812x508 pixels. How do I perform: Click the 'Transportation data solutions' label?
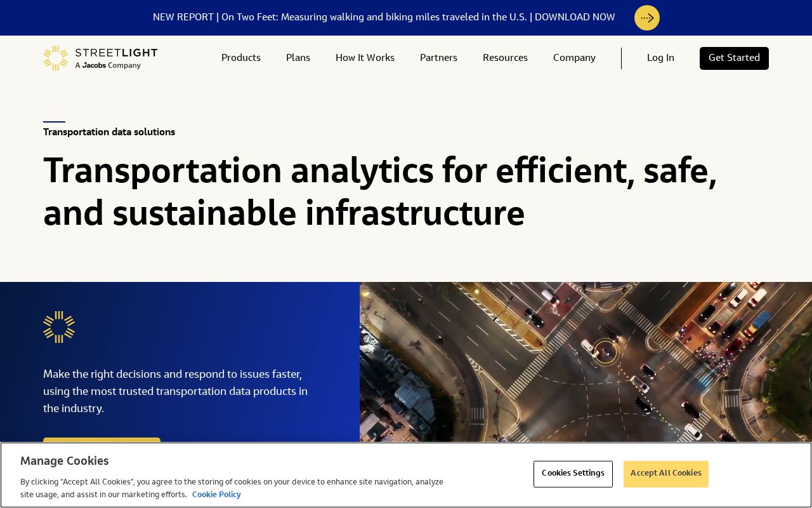109,132
